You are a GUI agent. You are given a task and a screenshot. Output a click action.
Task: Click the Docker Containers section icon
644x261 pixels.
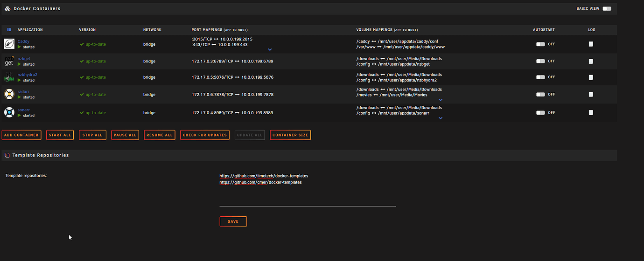(7, 8)
